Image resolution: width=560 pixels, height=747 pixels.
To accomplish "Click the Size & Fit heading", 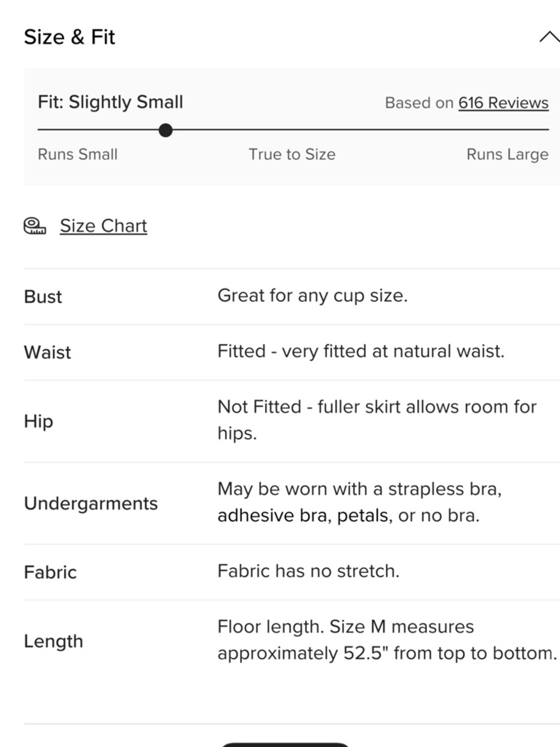I will tap(69, 37).
